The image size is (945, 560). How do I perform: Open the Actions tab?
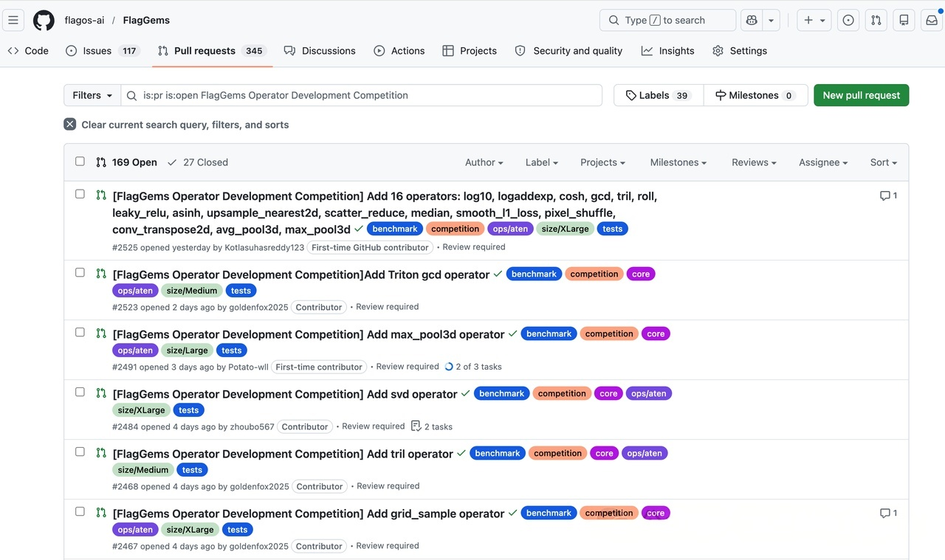pyautogui.click(x=399, y=51)
